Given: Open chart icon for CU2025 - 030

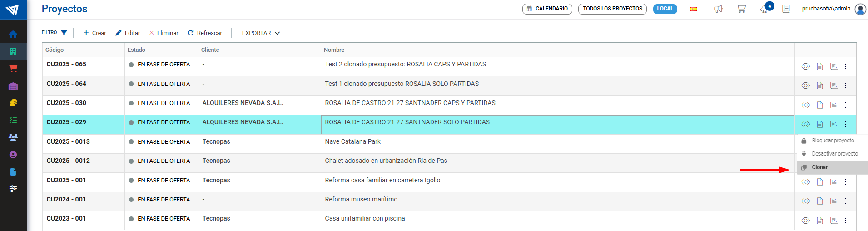Looking at the screenshot, I should pos(833,105).
